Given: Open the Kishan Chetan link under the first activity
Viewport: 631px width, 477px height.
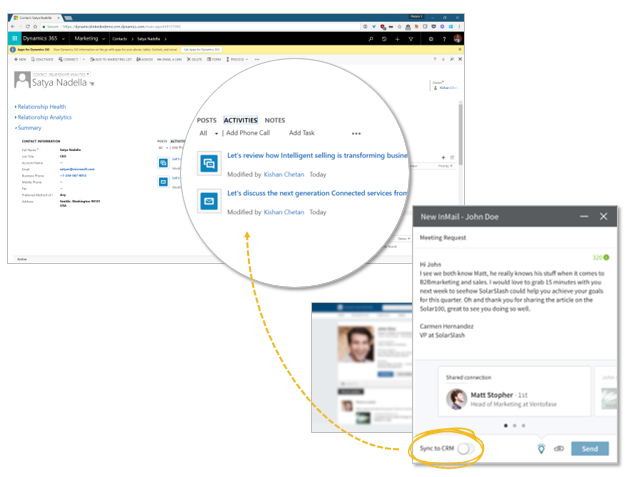Looking at the screenshot, I should pyautogui.click(x=284, y=174).
